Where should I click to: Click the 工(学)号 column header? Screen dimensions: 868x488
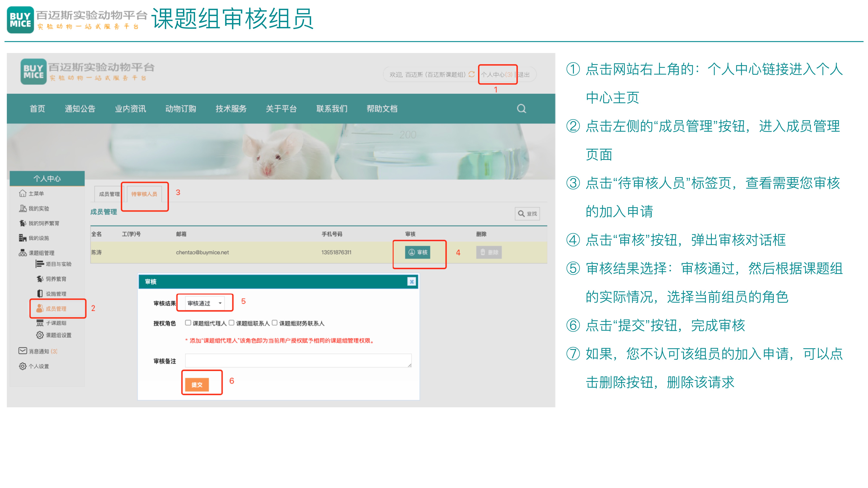click(x=131, y=234)
